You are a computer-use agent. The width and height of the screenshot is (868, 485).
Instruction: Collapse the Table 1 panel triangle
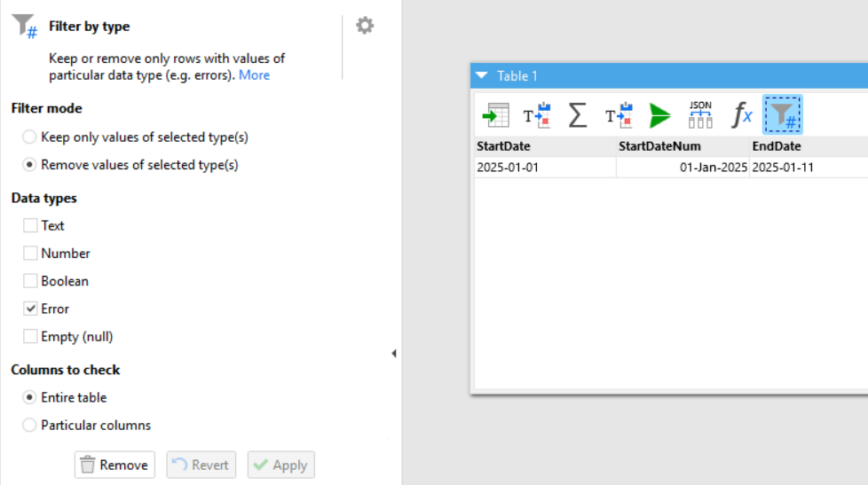pyautogui.click(x=482, y=76)
